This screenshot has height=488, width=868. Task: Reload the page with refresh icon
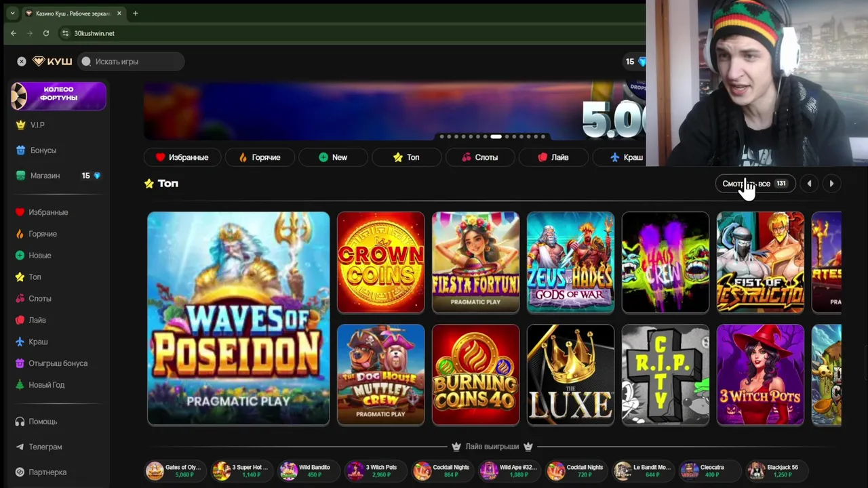coord(46,33)
